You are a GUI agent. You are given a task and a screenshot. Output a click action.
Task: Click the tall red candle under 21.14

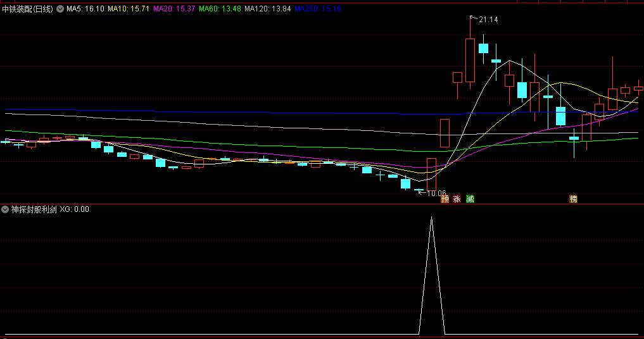click(x=470, y=60)
